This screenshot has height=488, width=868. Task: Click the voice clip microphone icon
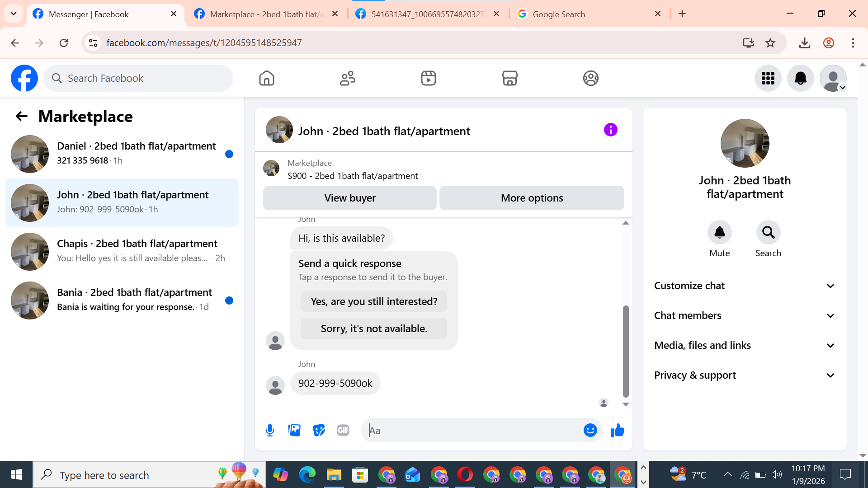270,430
